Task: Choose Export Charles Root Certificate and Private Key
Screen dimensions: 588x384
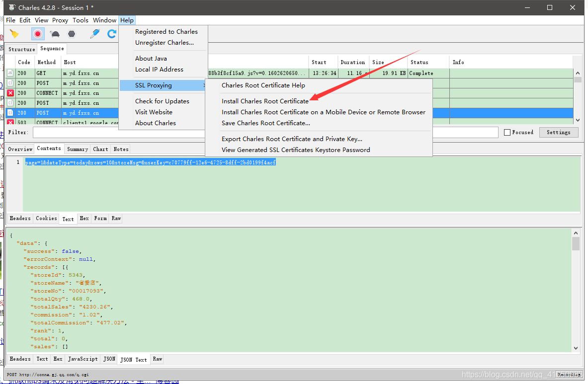Action: click(292, 139)
